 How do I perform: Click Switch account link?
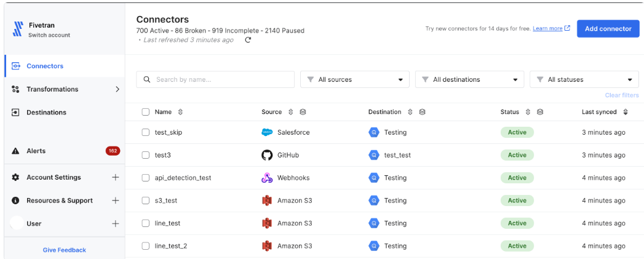pos(49,35)
